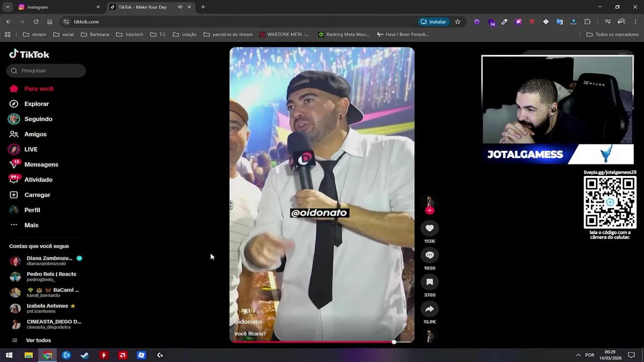Save the video with the bookmark icon
Screen dimensions: 644x362
429,282
